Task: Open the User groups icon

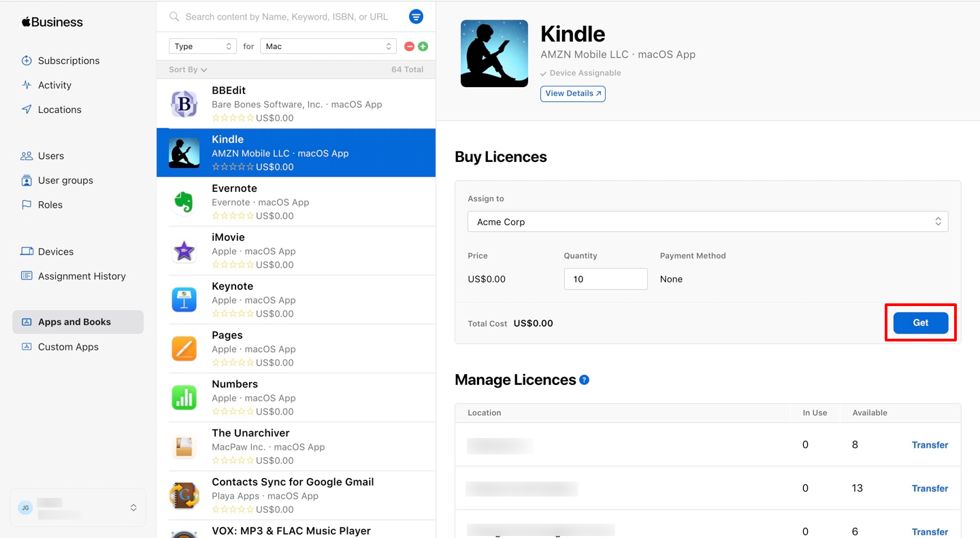Action: (27, 180)
